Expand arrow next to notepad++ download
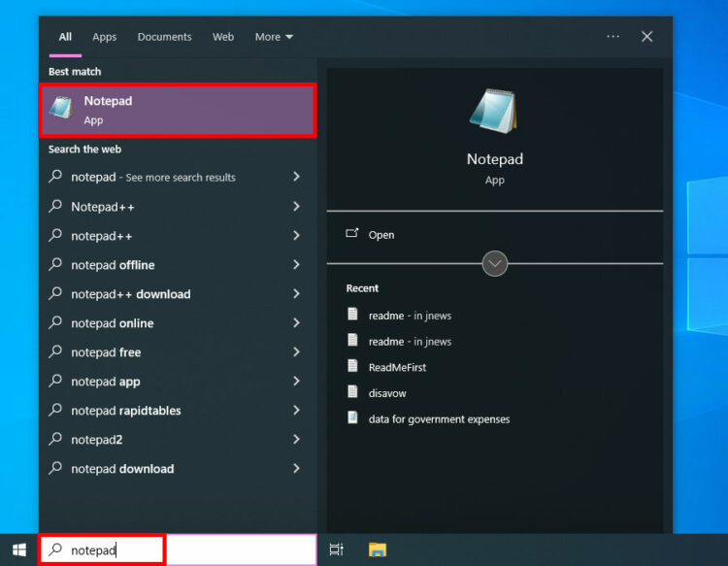Image resolution: width=728 pixels, height=566 pixels. (x=296, y=294)
